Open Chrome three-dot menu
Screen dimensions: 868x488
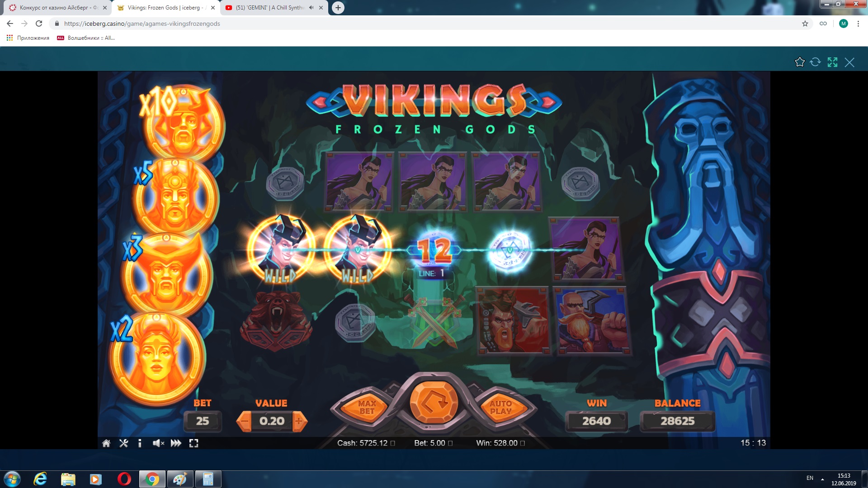(x=858, y=23)
